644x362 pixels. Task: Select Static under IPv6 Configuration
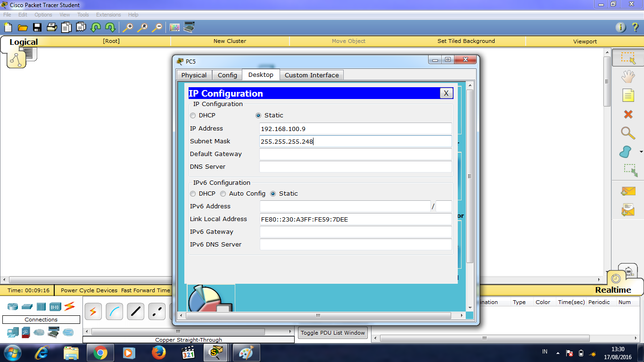284,194
